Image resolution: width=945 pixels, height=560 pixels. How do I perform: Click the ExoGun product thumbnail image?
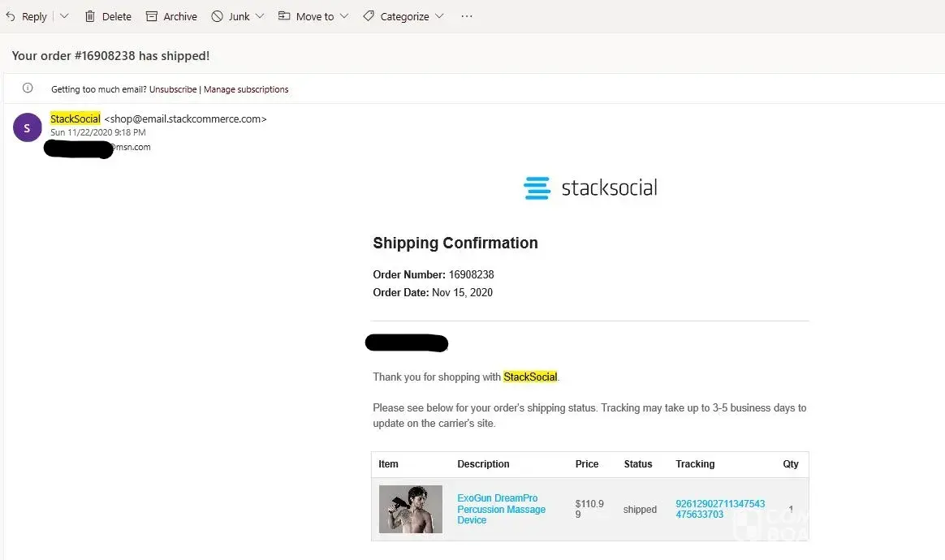[411, 509]
